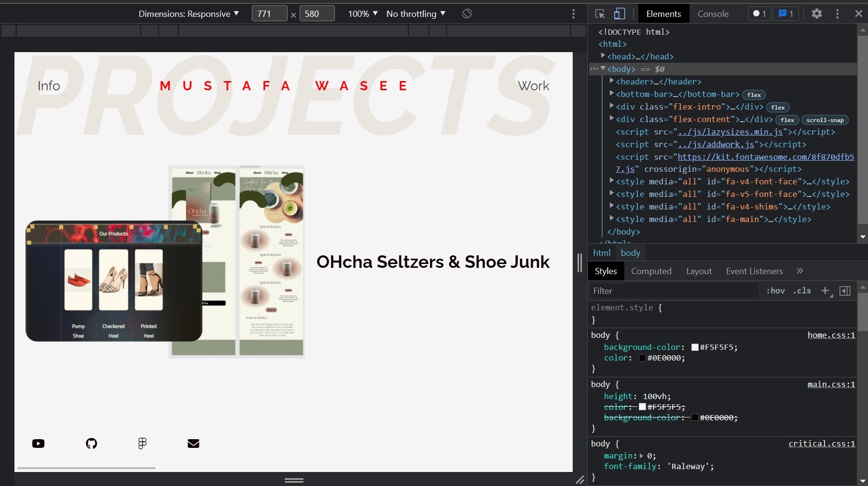The width and height of the screenshot is (868, 486).
Task: Open the GitHub icon link
Action: coord(91,444)
